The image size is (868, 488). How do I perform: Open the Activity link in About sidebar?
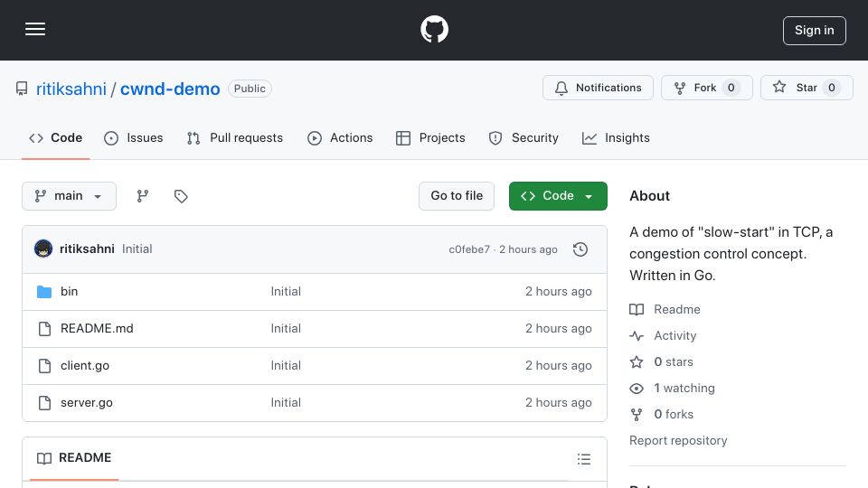coord(663,336)
